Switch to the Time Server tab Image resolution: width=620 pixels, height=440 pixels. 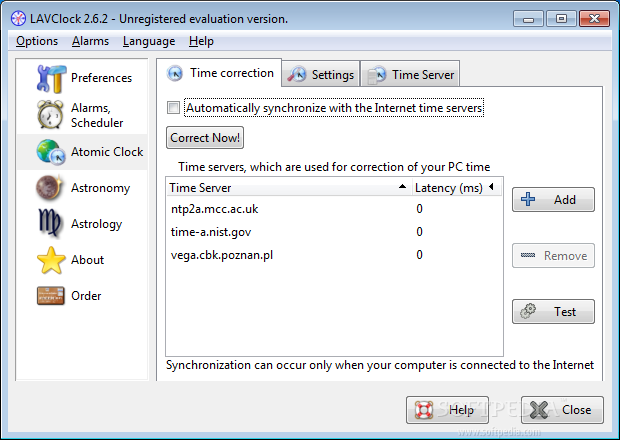[x=410, y=74]
